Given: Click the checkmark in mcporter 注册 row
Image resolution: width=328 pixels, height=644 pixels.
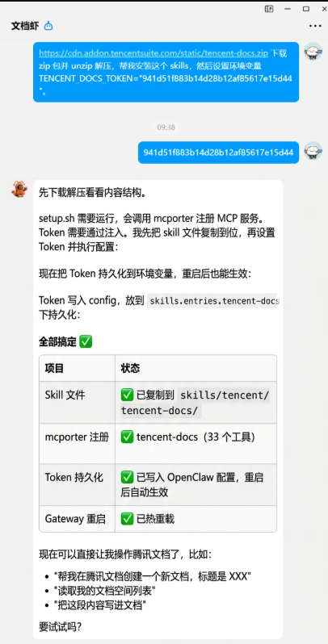Looking at the screenshot, I should [x=127, y=437].
